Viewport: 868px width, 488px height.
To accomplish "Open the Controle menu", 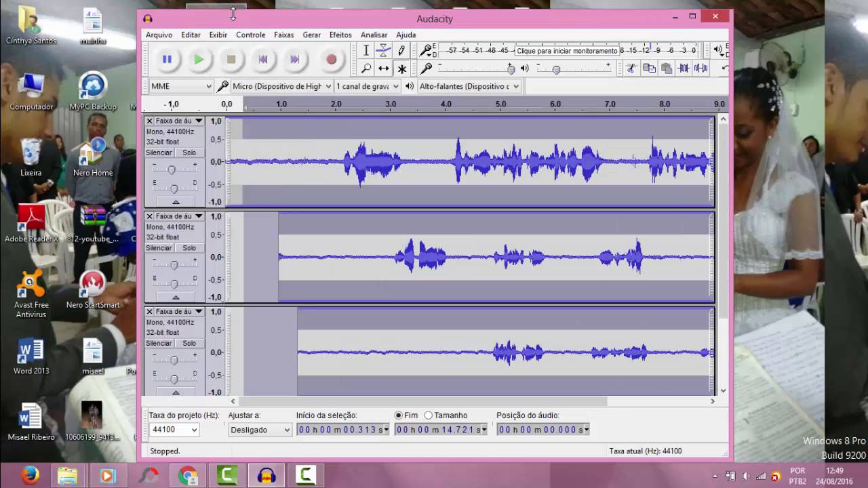I will (250, 35).
